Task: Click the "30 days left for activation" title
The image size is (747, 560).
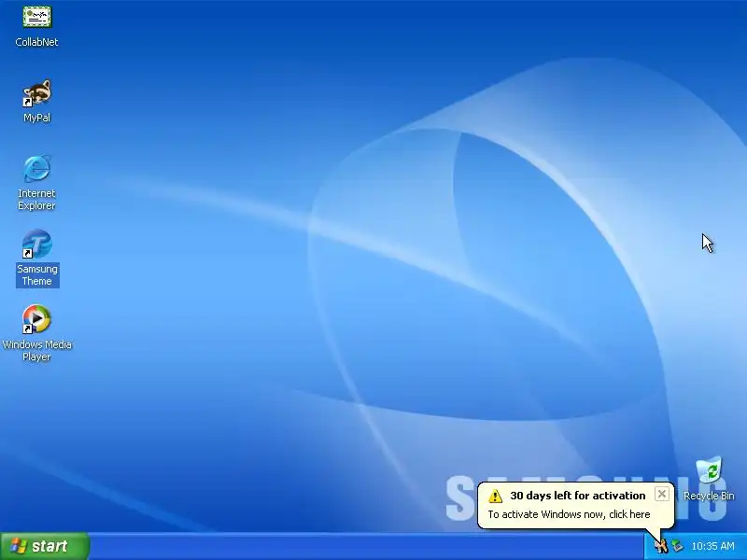Action: click(577, 496)
